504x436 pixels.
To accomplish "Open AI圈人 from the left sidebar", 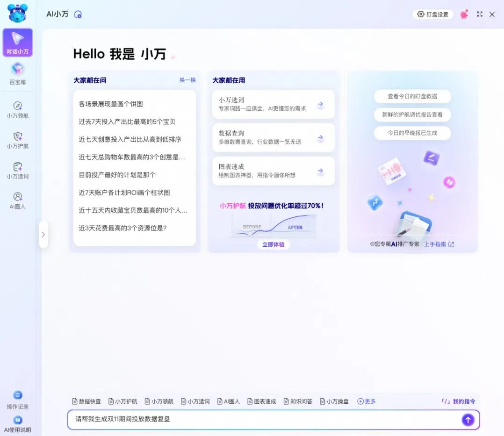I will (x=18, y=200).
